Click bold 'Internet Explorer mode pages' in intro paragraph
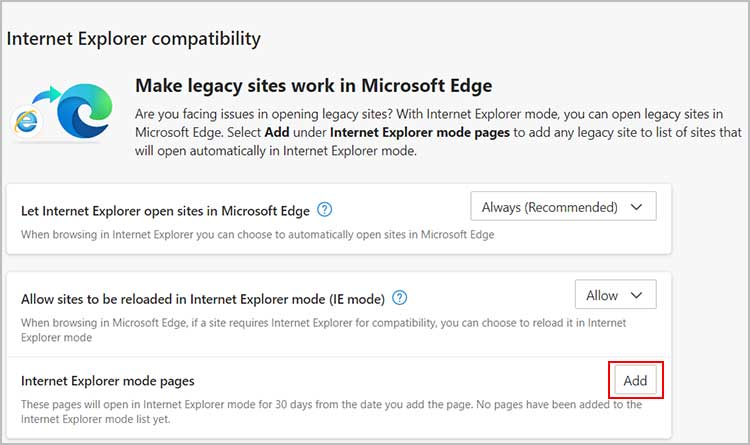This screenshot has height=445, width=750. (x=419, y=133)
